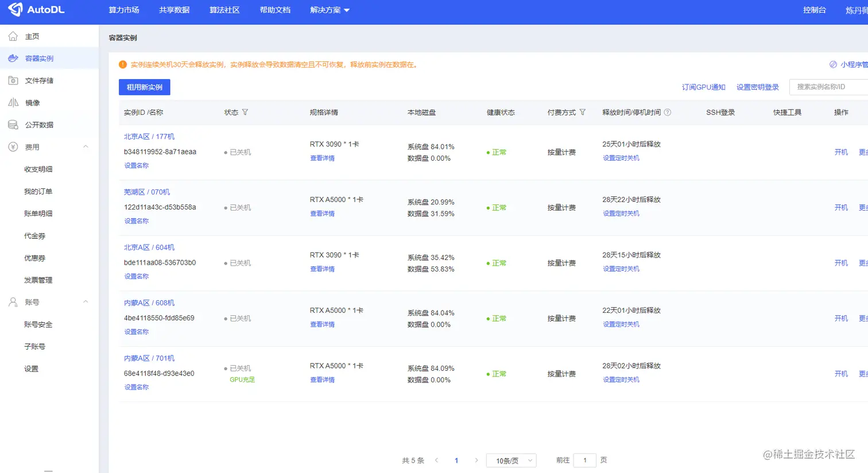Click the mini-program icon at top right
This screenshot has width=868, height=473.
pos(834,64)
